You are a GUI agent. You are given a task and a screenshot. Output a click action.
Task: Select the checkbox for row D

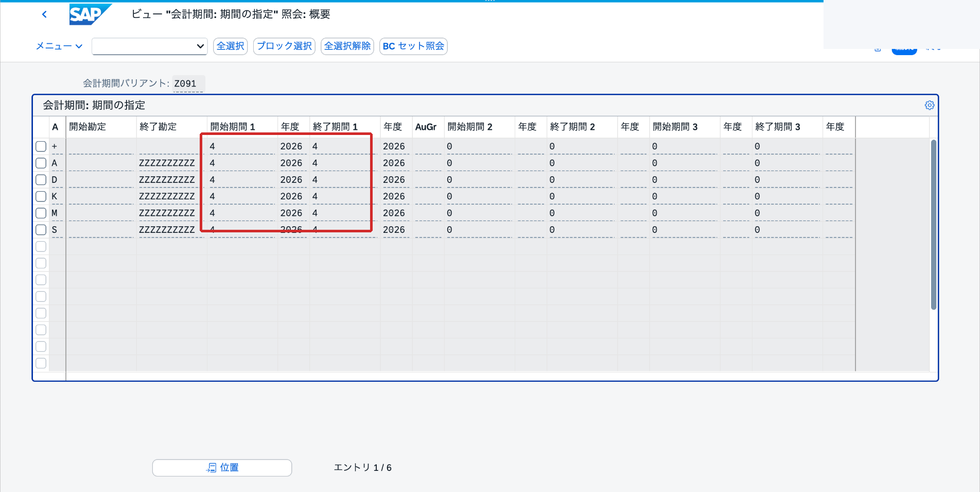point(41,180)
